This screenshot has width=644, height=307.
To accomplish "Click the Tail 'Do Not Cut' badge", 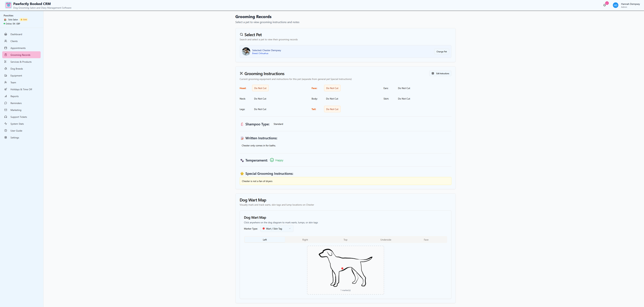I will 332,109.
